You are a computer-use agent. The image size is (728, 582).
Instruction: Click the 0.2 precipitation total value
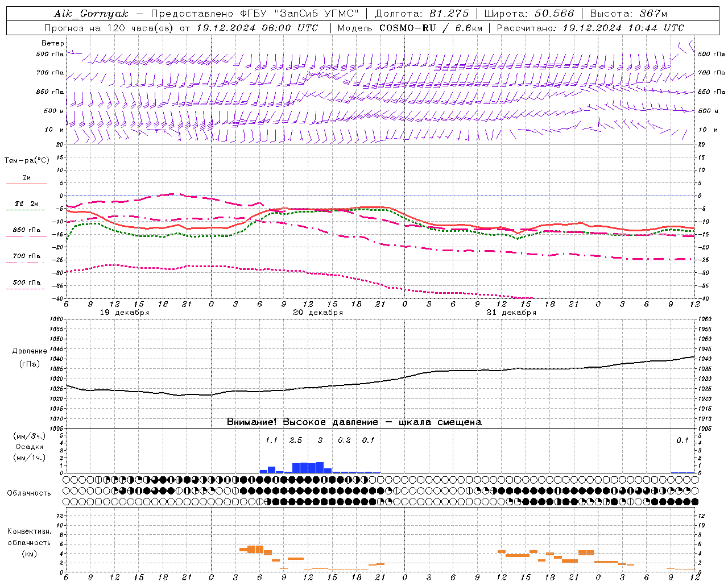tap(344, 440)
